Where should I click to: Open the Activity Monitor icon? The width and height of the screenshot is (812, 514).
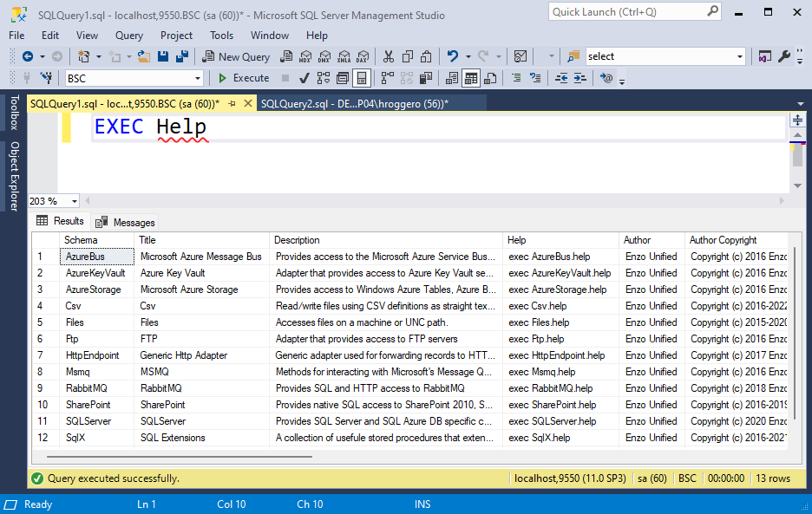[x=520, y=56]
